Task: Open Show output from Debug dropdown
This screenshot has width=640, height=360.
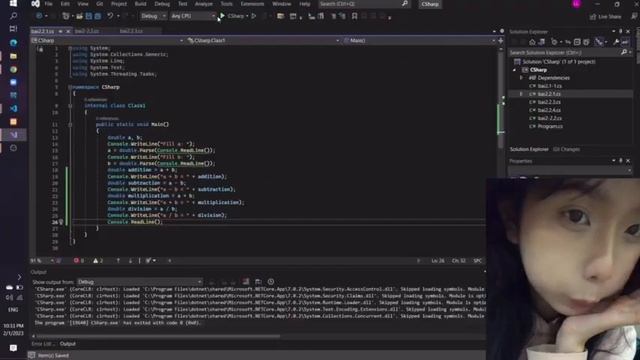Action: (140, 282)
